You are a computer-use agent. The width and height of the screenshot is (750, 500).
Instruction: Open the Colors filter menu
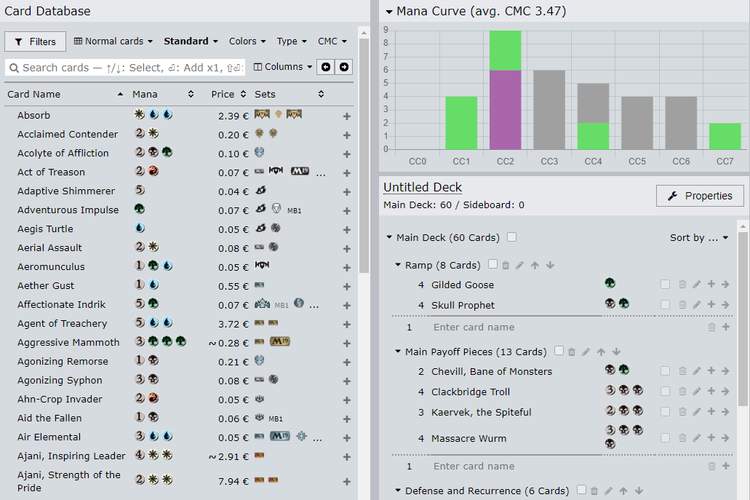(247, 42)
